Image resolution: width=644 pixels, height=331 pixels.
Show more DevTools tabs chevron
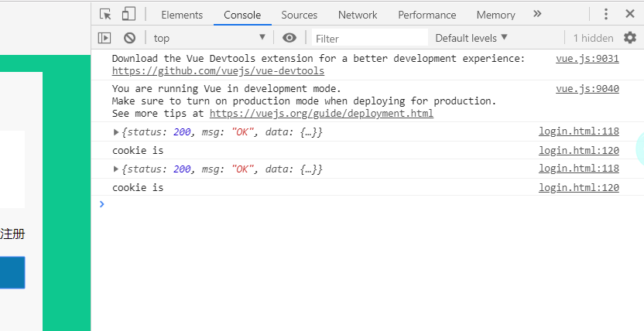coord(537,14)
